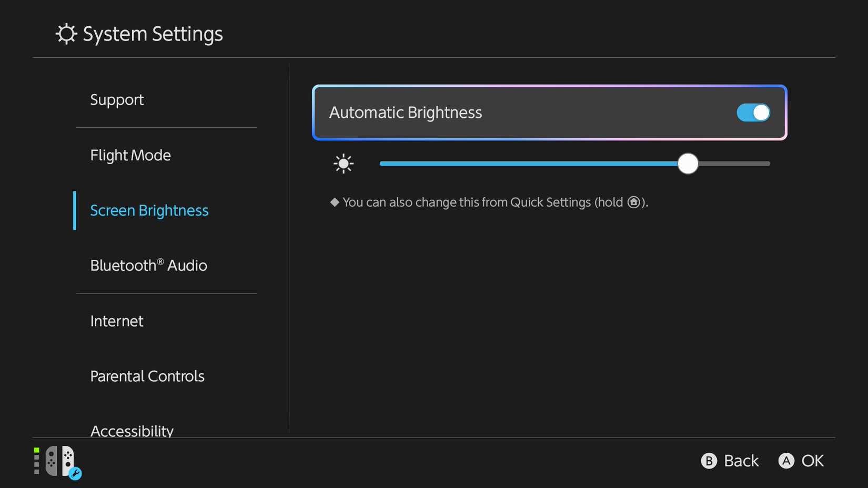Click the sun brightness icon
The width and height of the screenshot is (868, 488).
coord(344,164)
